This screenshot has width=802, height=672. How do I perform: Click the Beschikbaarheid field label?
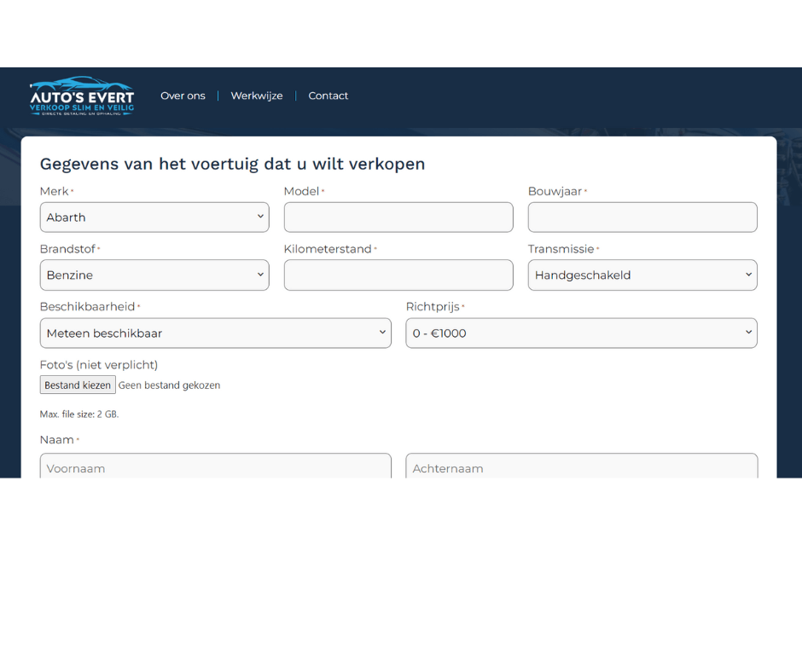pos(88,307)
